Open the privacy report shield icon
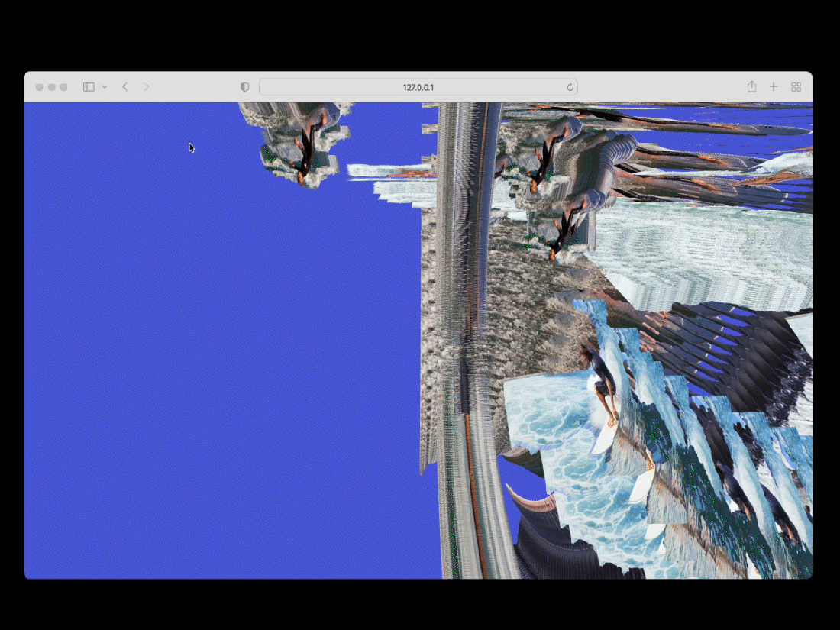The width and height of the screenshot is (840, 630). point(245,87)
